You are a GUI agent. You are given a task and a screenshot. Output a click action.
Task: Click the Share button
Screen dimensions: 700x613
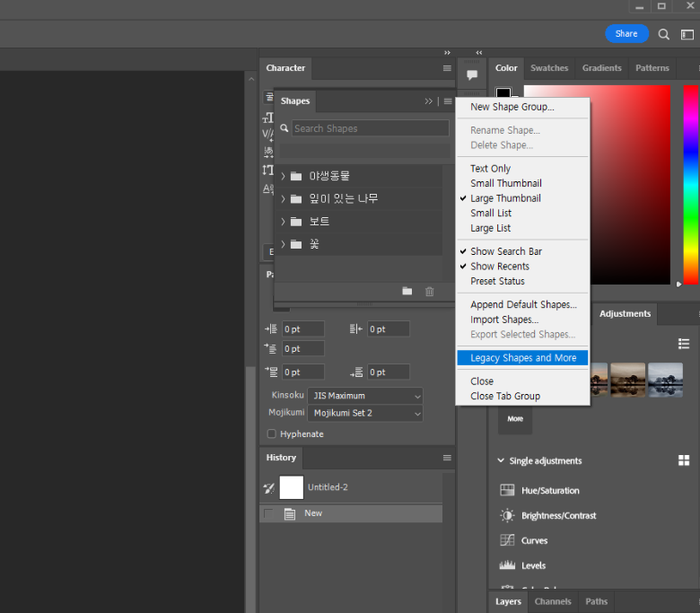626,33
